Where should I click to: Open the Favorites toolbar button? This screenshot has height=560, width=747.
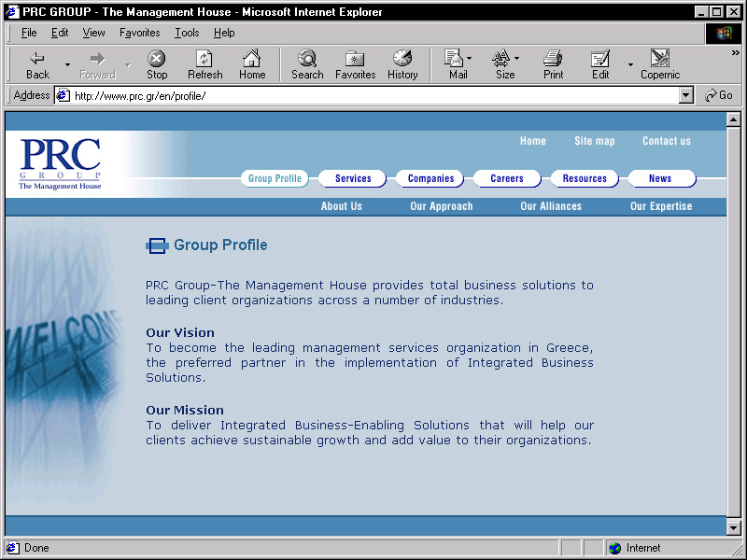tap(356, 64)
